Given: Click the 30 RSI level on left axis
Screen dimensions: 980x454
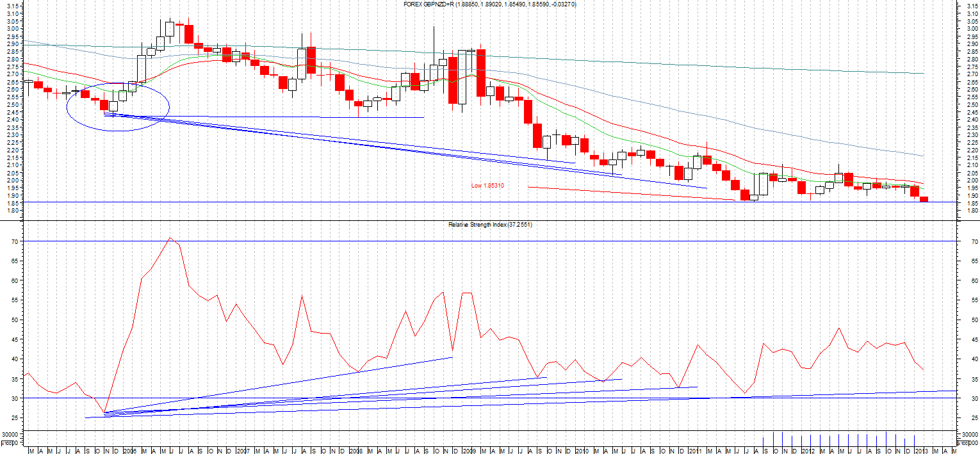Looking at the screenshot, I should pos(12,398).
